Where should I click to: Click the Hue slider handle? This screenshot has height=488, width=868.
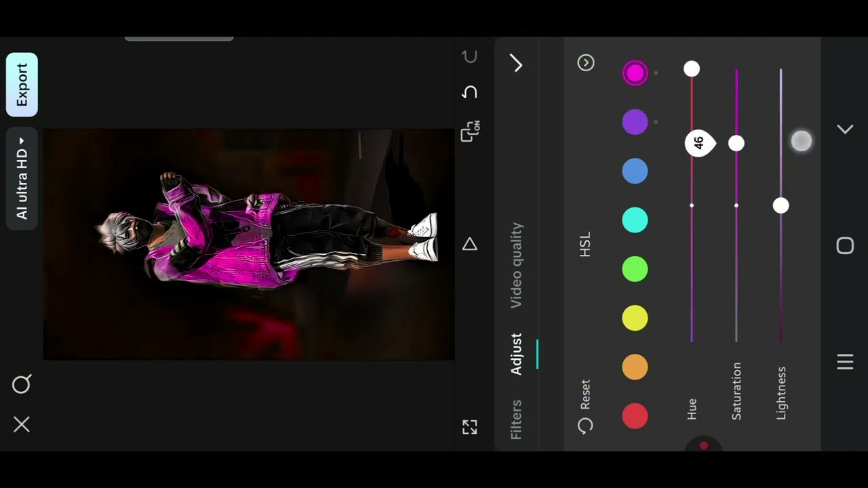coord(692,69)
